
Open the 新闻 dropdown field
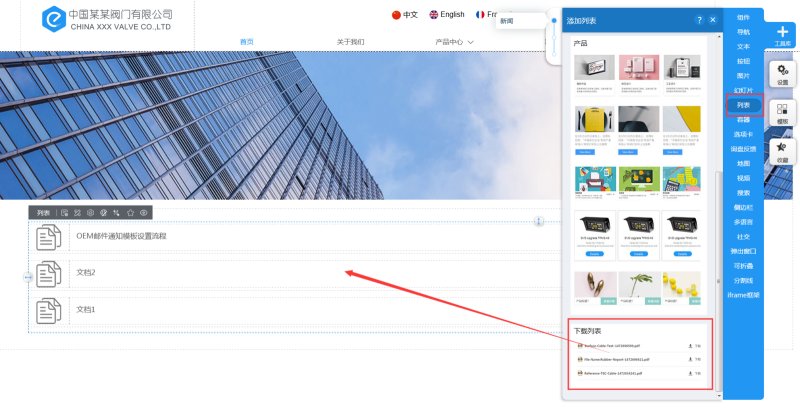[523, 21]
